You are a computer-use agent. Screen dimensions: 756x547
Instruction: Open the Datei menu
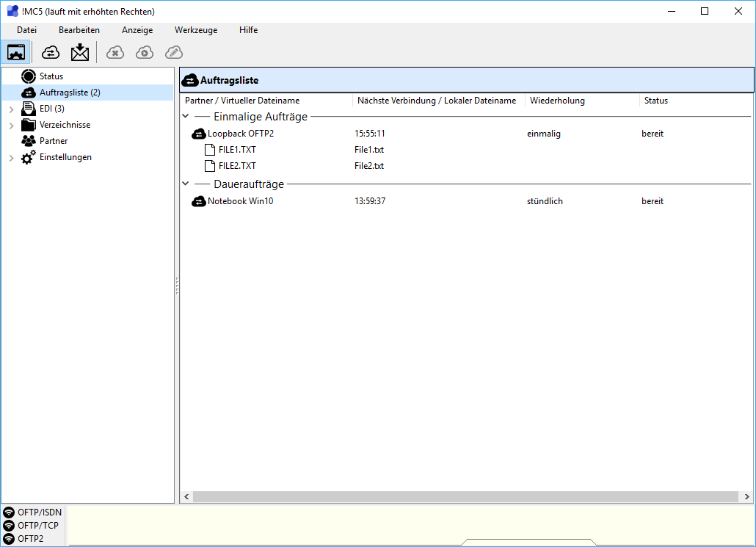click(26, 30)
